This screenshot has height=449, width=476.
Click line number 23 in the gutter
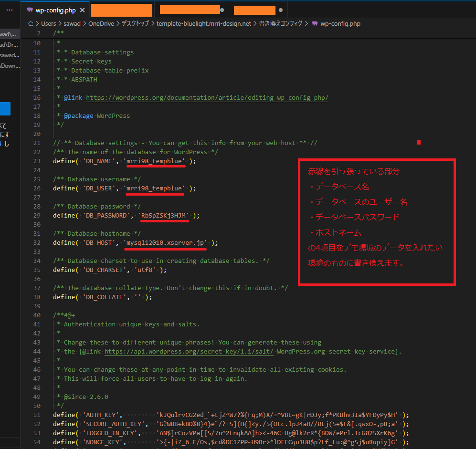pyautogui.click(x=37, y=161)
